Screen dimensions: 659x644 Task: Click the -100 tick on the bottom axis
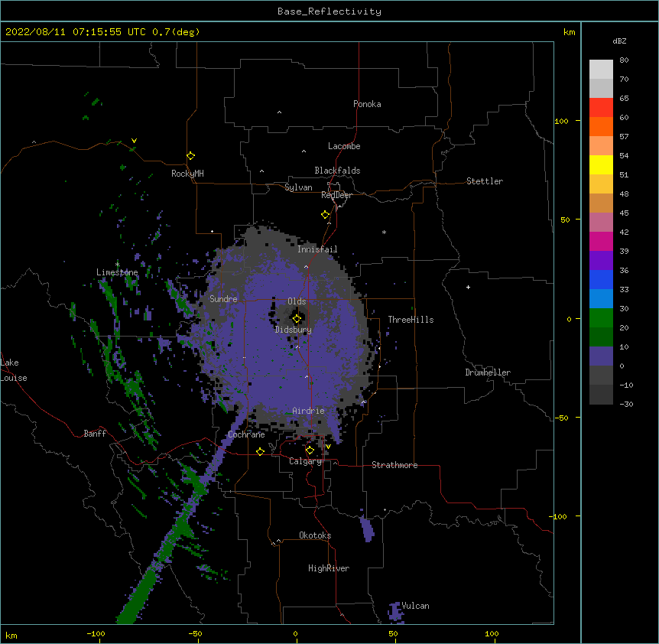(96, 633)
